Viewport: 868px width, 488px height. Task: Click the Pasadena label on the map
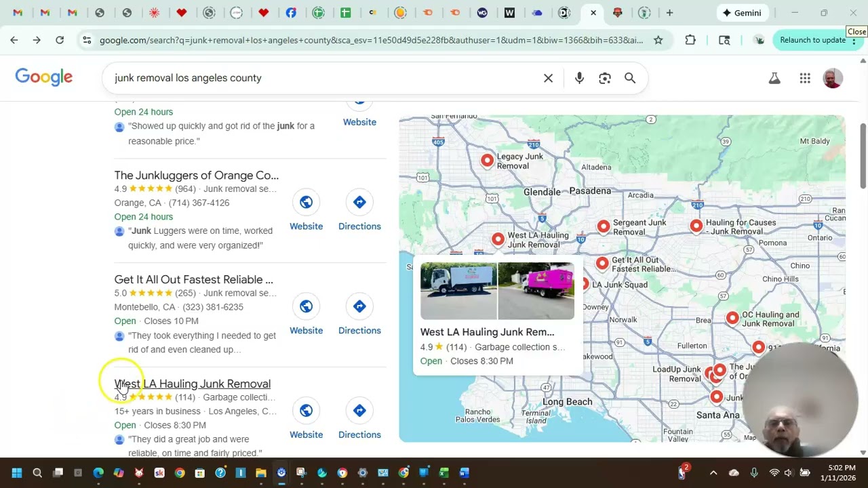point(590,191)
